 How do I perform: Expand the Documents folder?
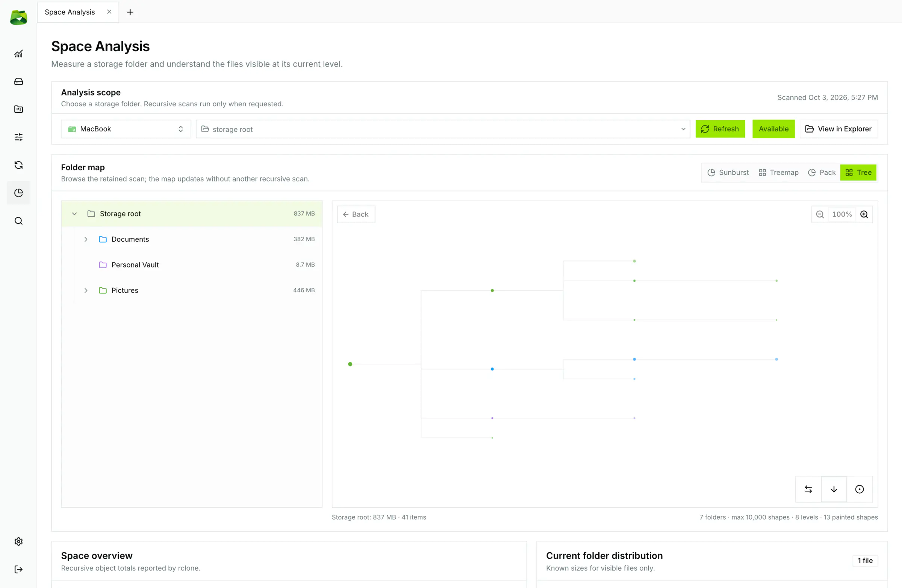86,239
